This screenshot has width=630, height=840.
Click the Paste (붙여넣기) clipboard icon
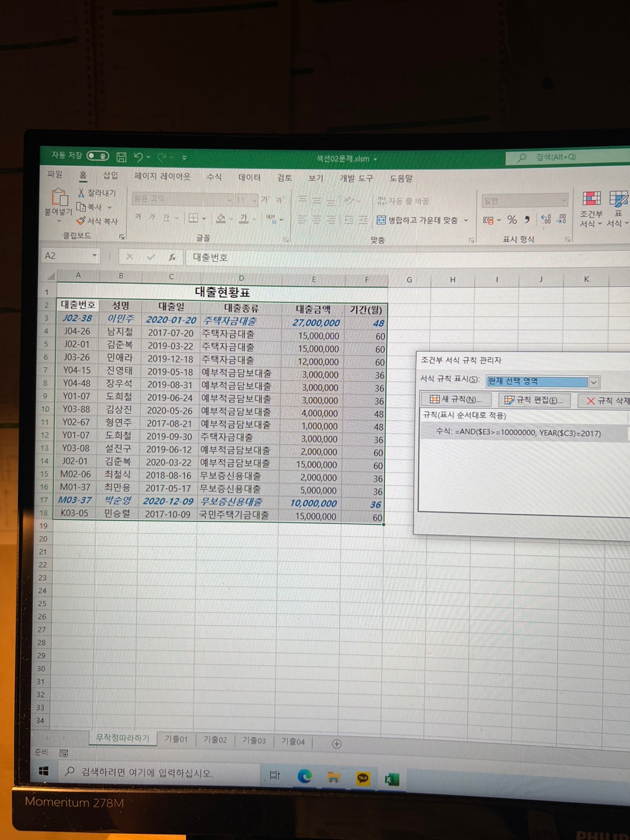59,199
